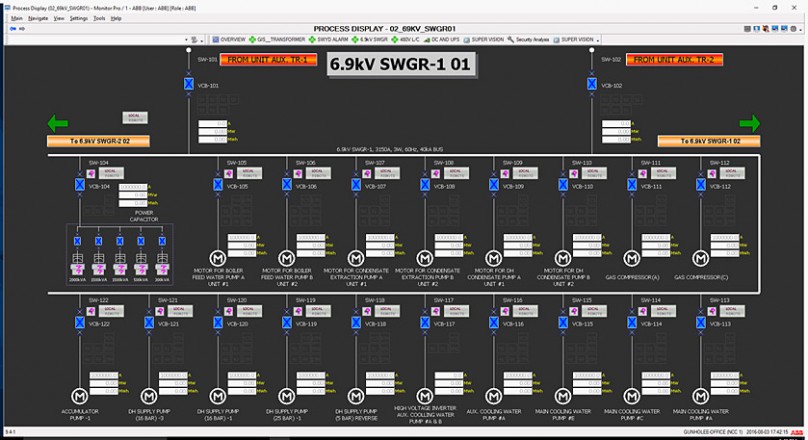Image resolution: width=808 pixels, height=440 pixels.
Task: Toggle Local/Remote switch near To SWGR-2 02
Action: pyautogui.click(x=135, y=117)
